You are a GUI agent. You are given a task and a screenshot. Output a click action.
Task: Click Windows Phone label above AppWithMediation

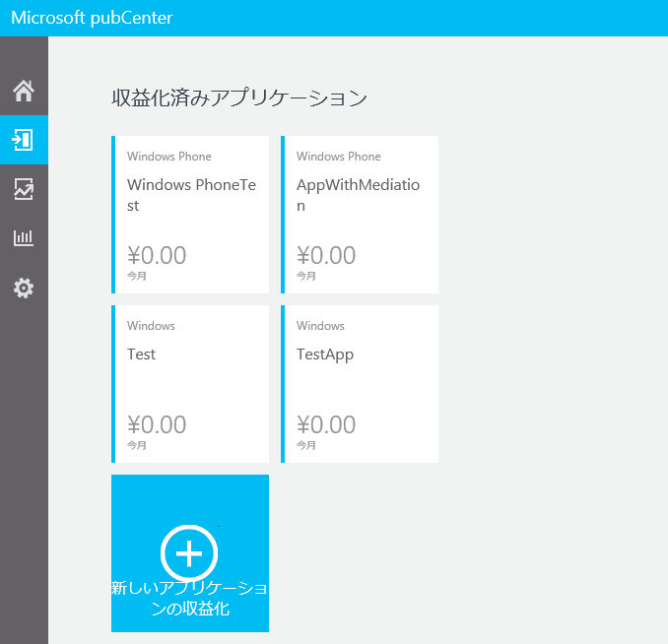pos(339,157)
